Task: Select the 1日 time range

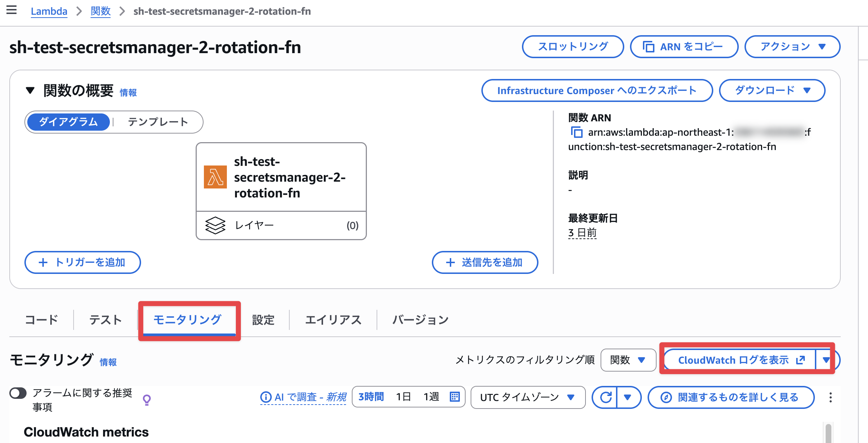Action: pos(403,397)
